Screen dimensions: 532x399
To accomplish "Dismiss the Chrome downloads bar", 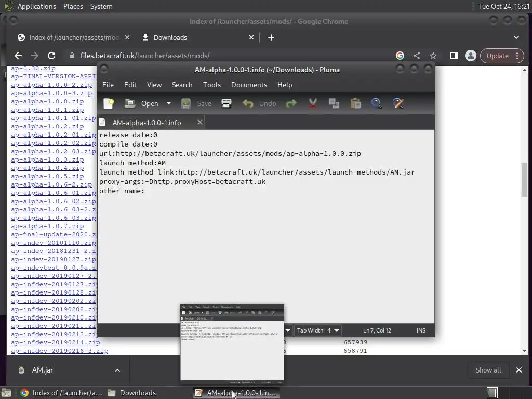I will 519,370.
